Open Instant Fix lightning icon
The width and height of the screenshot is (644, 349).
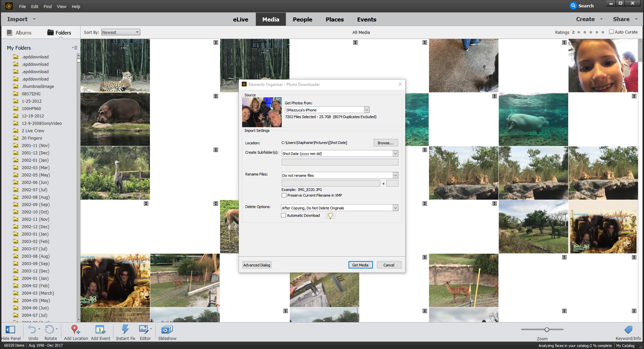coord(125,330)
